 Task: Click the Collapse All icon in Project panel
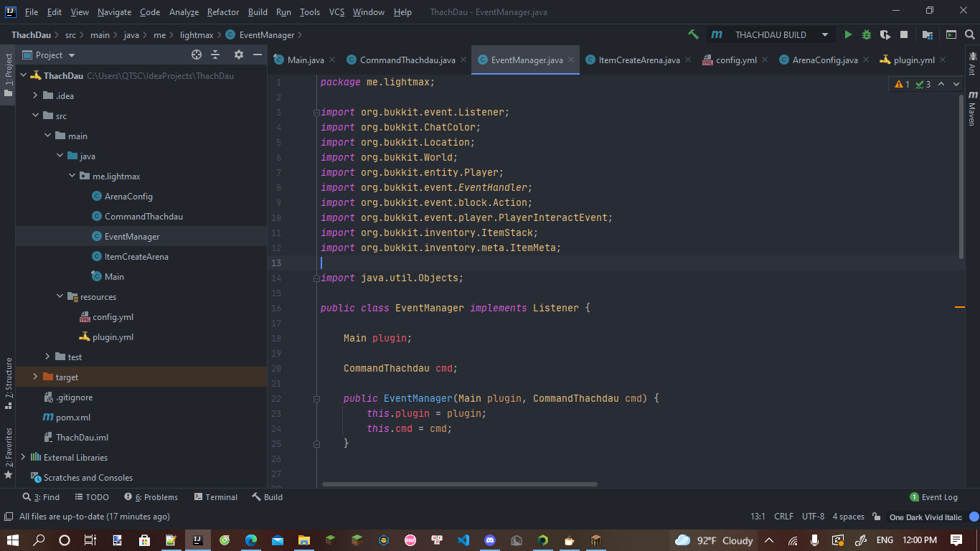pyautogui.click(x=215, y=55)
